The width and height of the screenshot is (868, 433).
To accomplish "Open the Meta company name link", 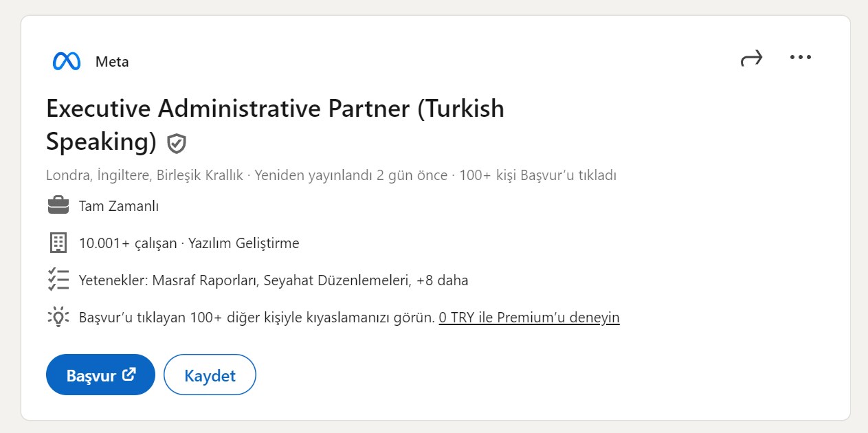I will point(112,62).
